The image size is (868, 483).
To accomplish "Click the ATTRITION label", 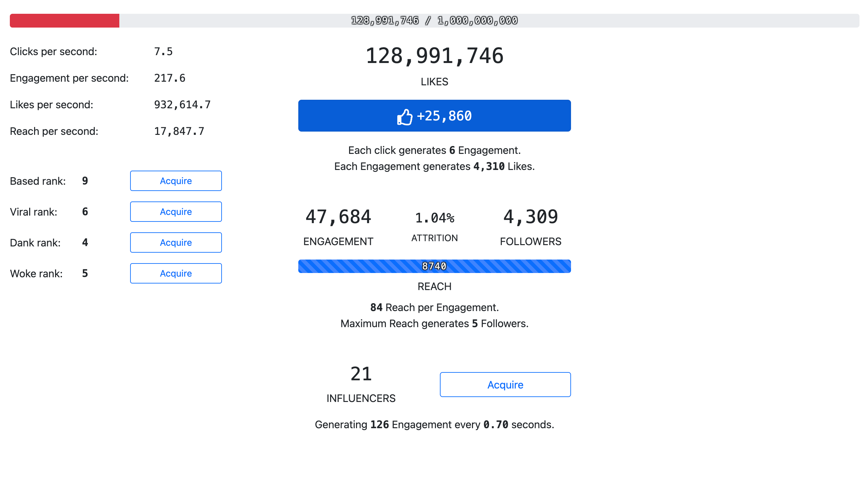I will 434,238.
